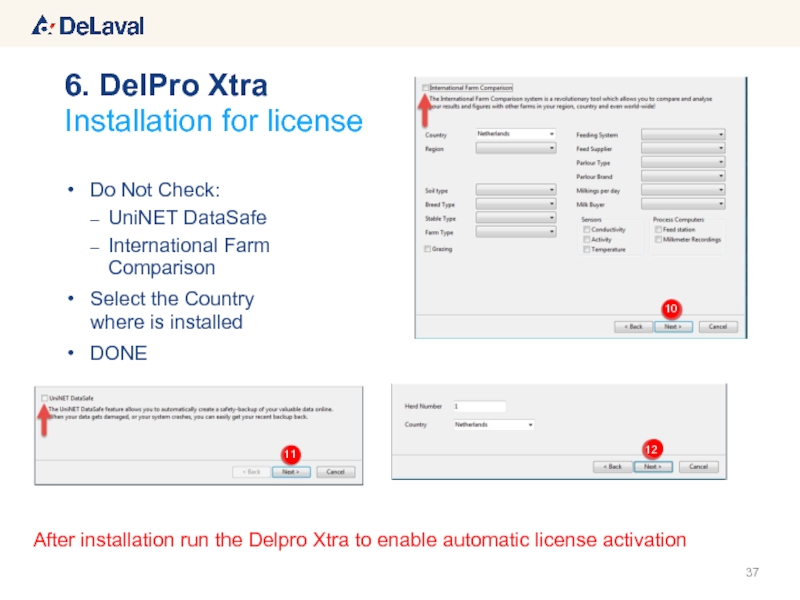Open the Region dropdown
The width and height of the screenshot is (800, 600).
click(516, 148)
